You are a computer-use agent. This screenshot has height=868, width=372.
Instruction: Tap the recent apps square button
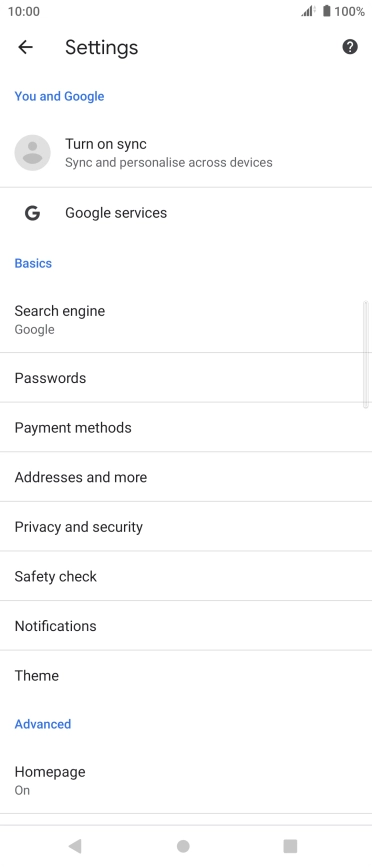pyautogui.click(x=290, y=846)
